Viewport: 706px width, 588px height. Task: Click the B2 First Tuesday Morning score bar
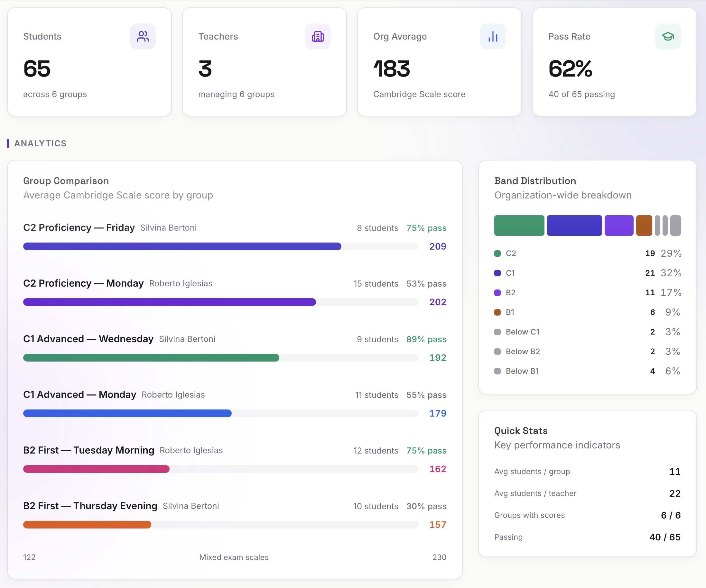tap(220, 469)
